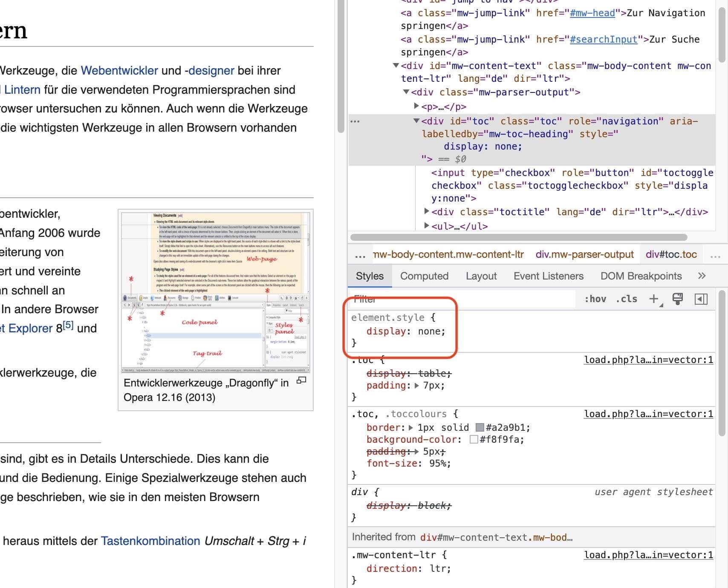Switch to the Computed tab
728x588 pixels.
(424, 276)
